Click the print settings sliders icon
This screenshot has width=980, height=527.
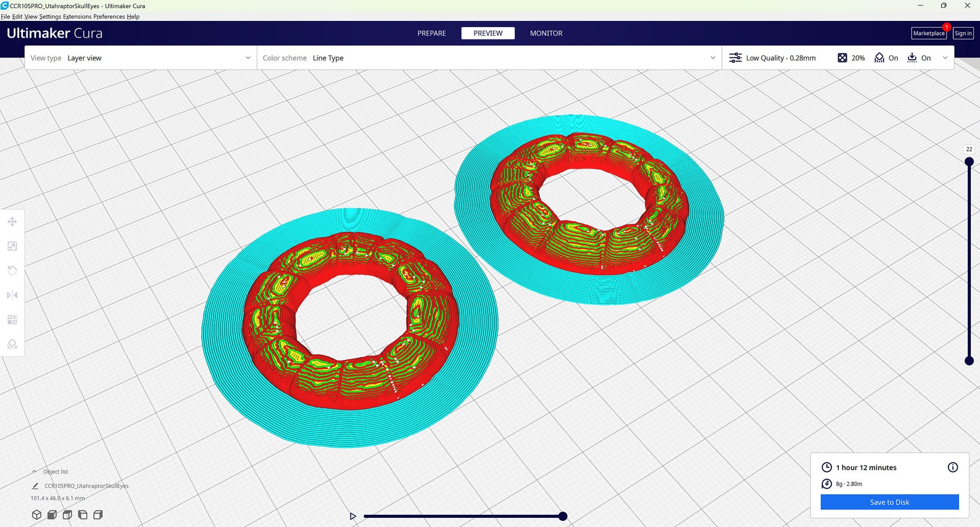(736, 58)
